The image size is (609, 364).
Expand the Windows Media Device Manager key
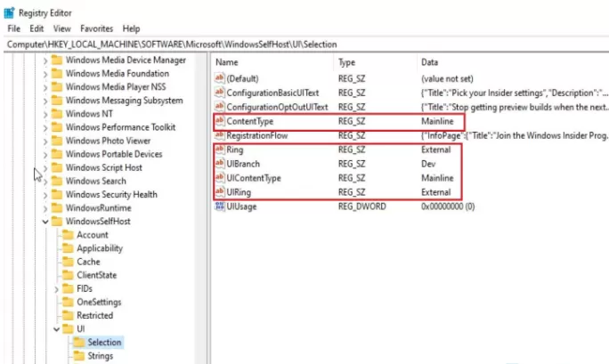[x=45, y=61]
